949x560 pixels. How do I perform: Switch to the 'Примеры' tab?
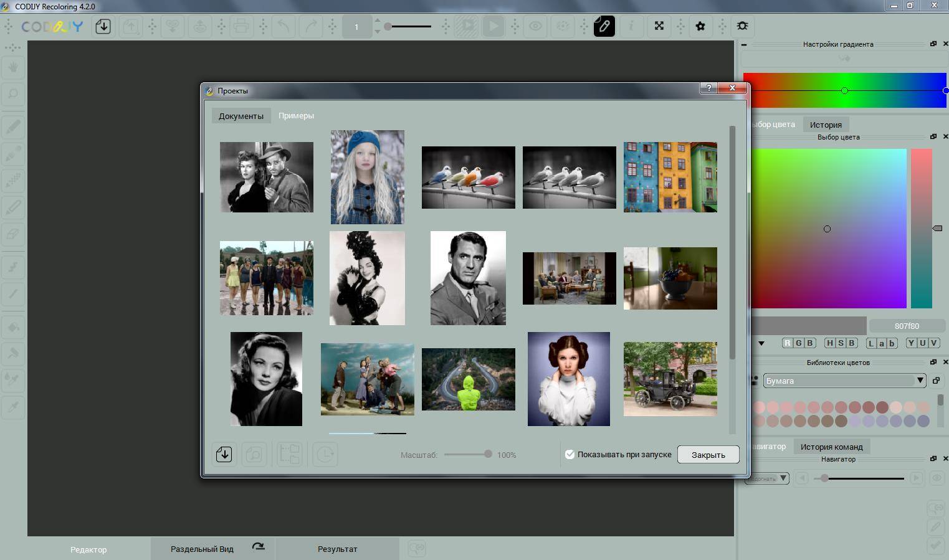point(296,116)
